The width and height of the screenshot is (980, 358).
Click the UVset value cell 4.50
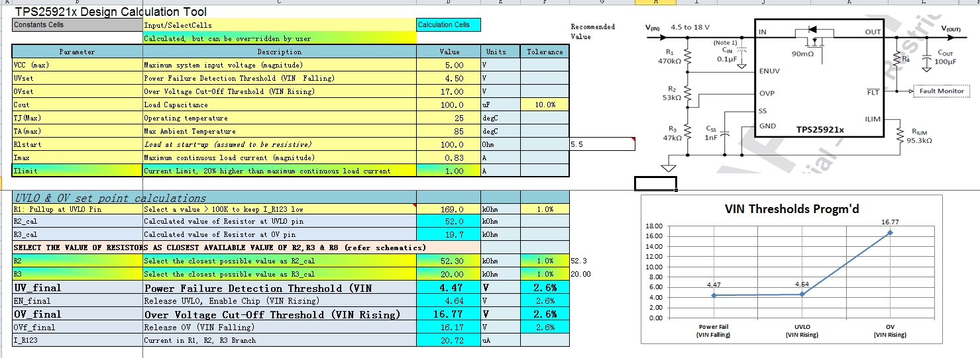point(449,78)
